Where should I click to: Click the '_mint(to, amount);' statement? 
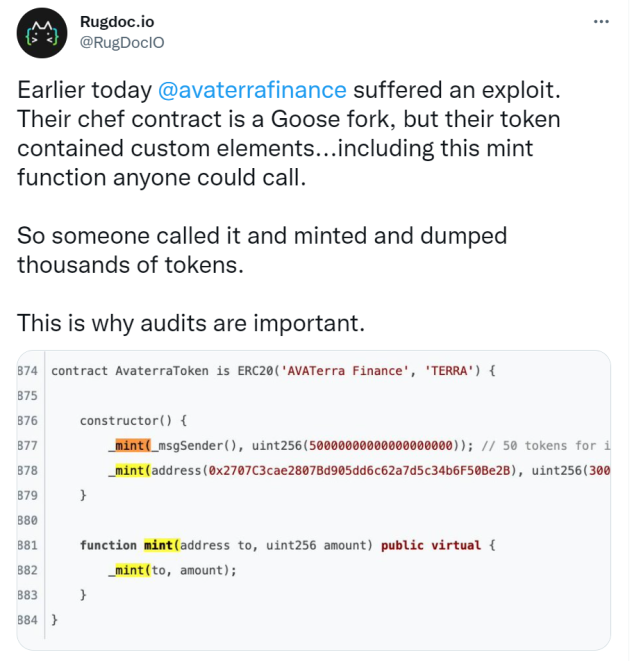click(x=172, y=570)
